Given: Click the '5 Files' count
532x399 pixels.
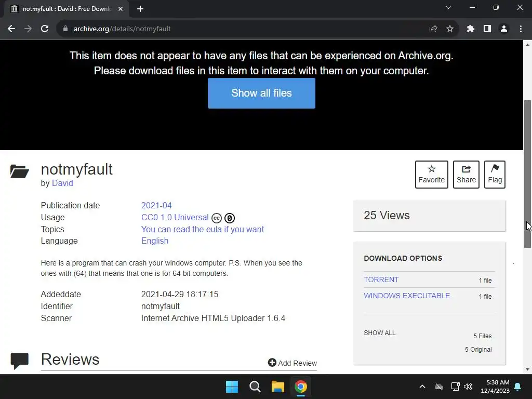Looking at the screenshot, I should pyautogui.click(x=483, y=336).
